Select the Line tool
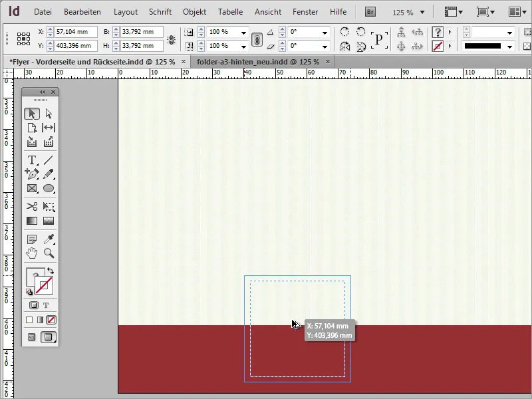Image resolution: width=532 pixels, height=399 pixels. tap(49, 160)
